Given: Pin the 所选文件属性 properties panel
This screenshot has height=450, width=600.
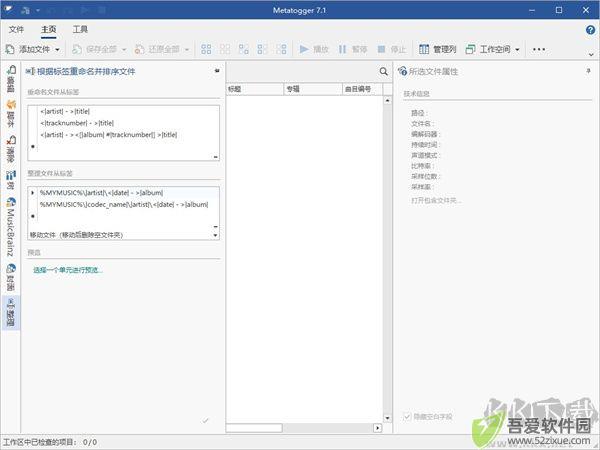Looking at the screenshot, I should [588, 71].
